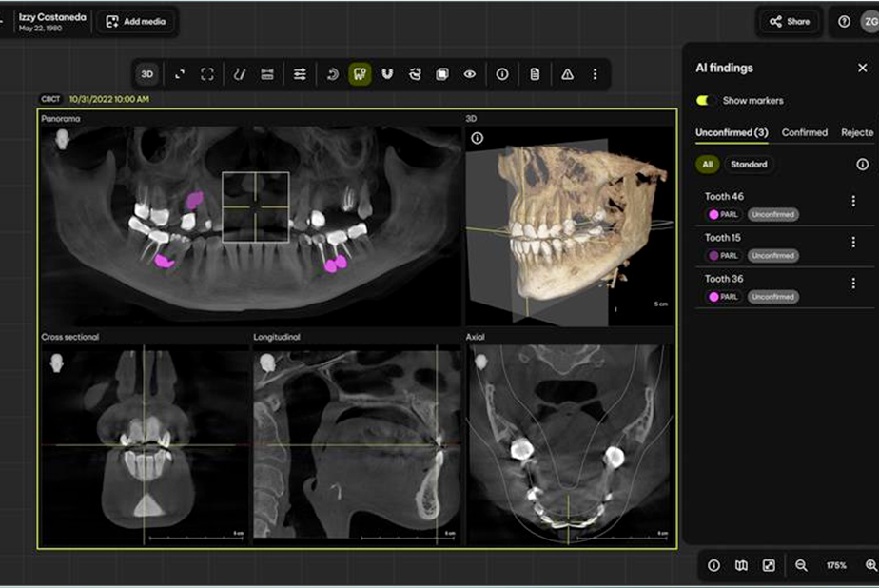879x588 pixels.
Task: Click the airway/nerve tracing icon
Action: click(x=415, y=74)
